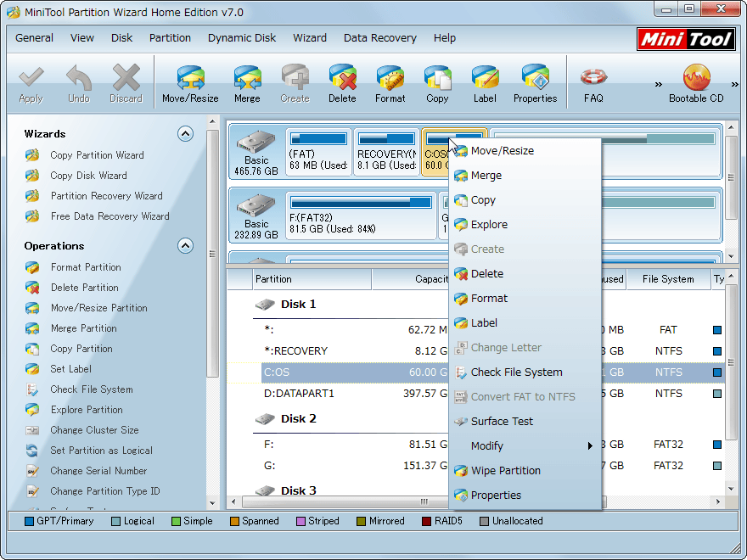
Task: Open the Data Recovery menu
Action: coord(380,38)
